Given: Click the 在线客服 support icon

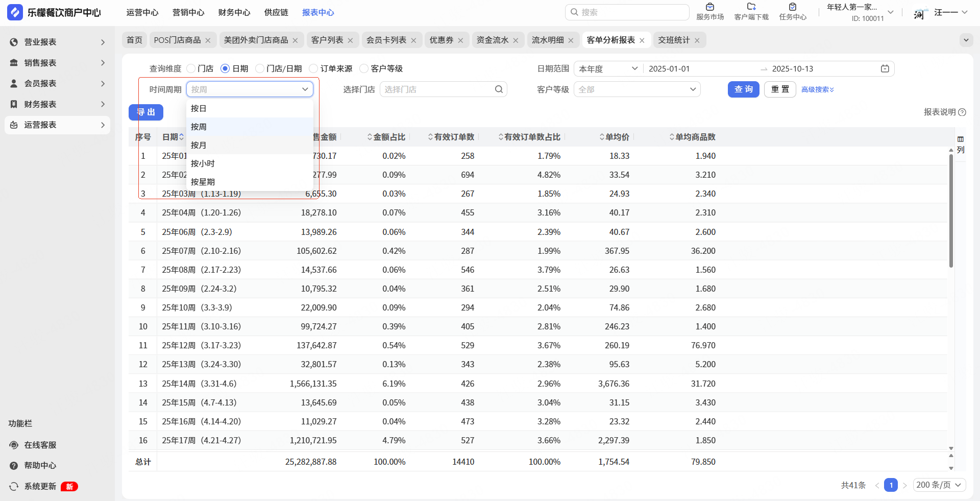Looking at the screenshot, I should point(14,445).
